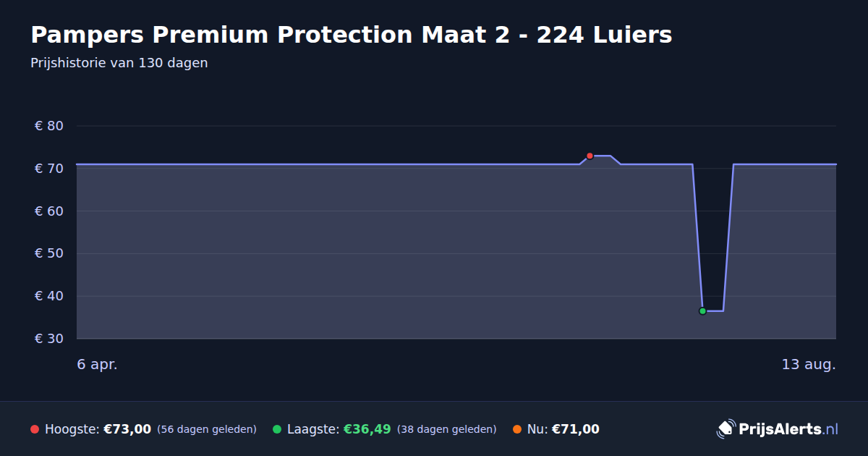Image resolution: width=868 pixels, height=456 pixels.
Task: Click the € 80 axis label
Action: [x=49, y=126]
